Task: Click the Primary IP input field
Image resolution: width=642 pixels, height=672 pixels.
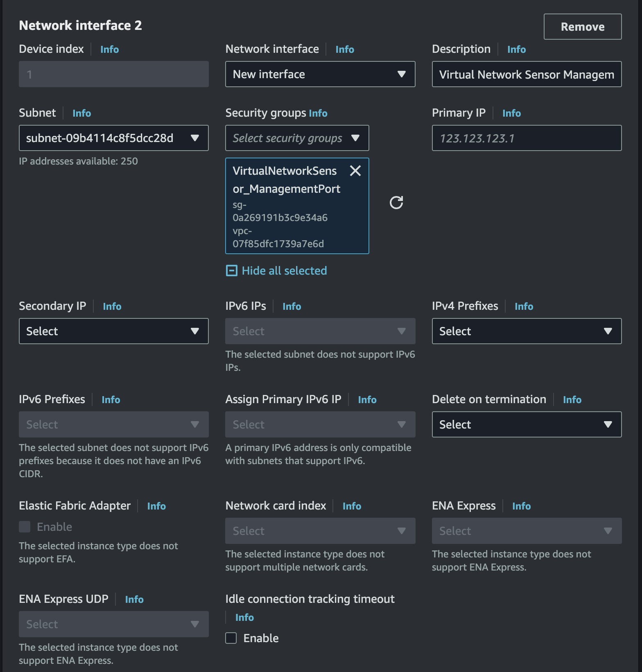Action: (x=527, y=138)
